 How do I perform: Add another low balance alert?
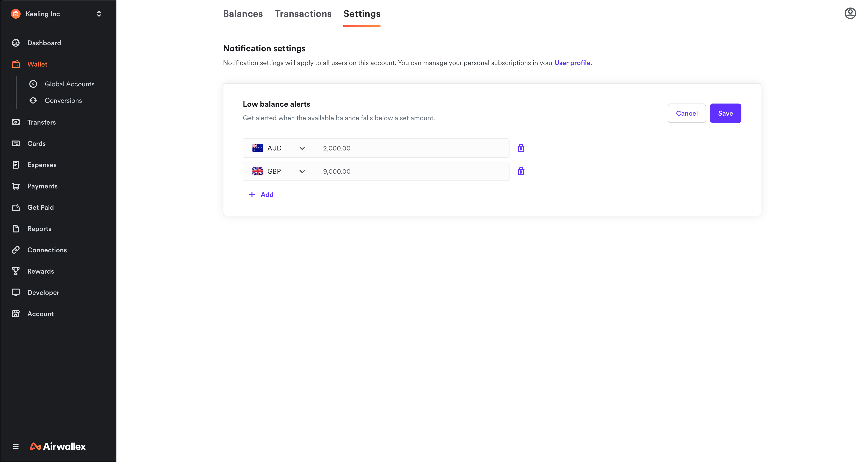[x=261, y=194]
